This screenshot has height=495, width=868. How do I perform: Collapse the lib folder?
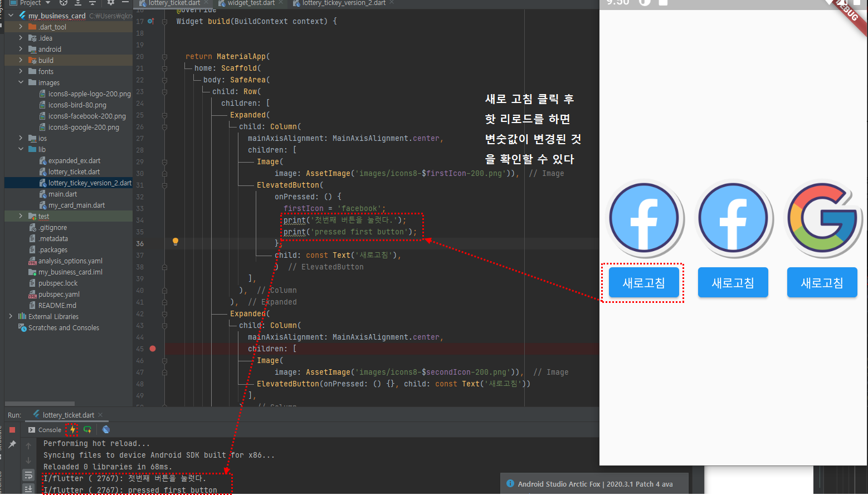coord(21,149)
